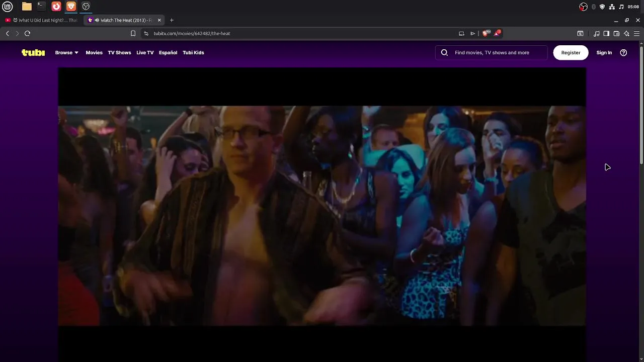
Task: Go forward in browser history
Action: coord(17,33)
